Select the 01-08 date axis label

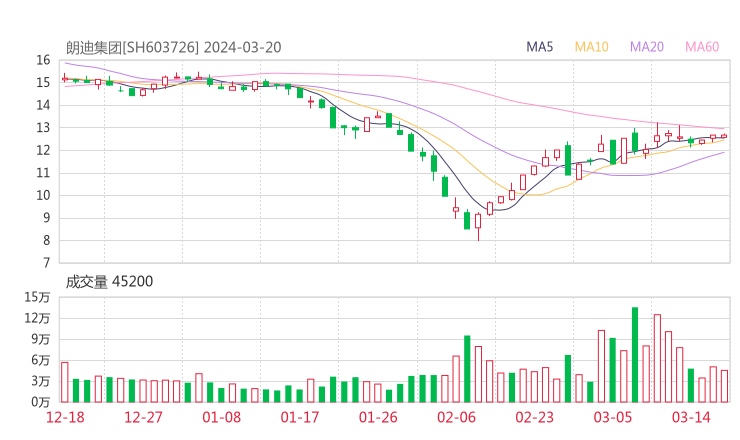coord(221,417)
